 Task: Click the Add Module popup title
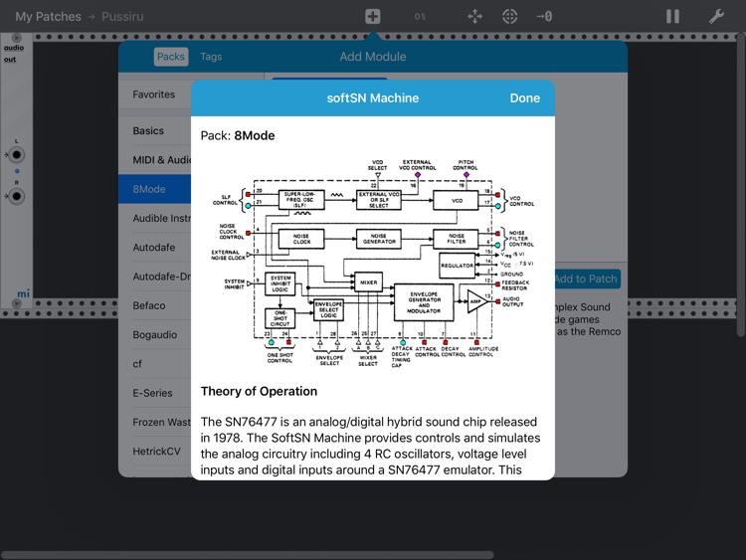[373, 57]
